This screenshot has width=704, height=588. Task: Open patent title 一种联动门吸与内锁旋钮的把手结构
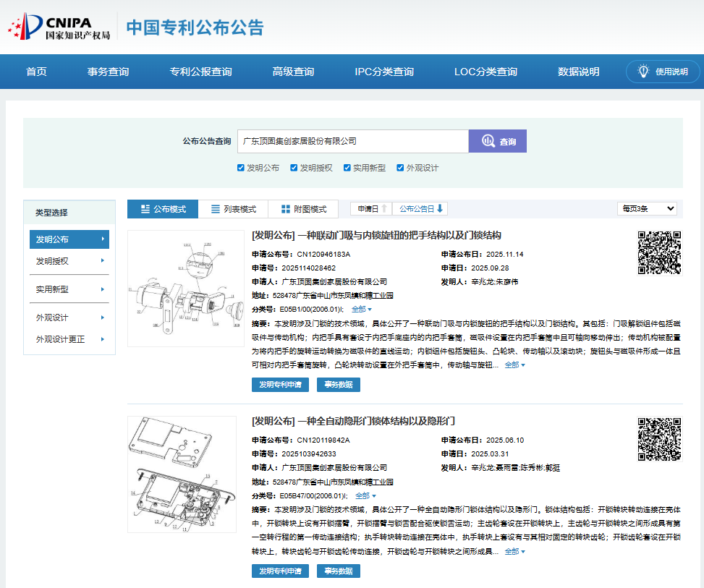click(x=376, y=235)
